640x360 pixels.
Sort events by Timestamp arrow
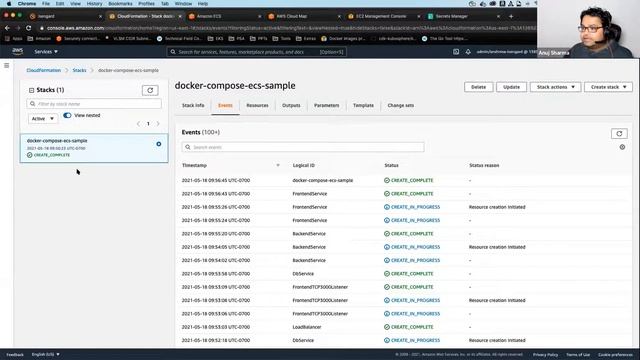(278, 165)
